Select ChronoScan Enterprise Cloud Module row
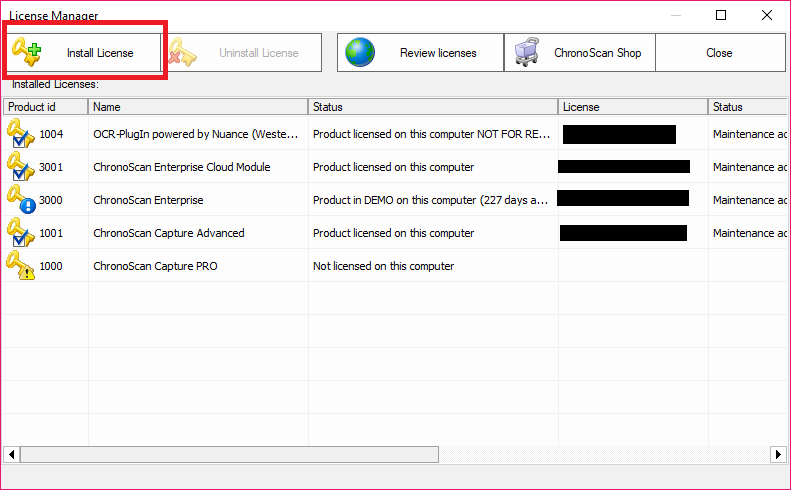Screen dimensions: 791x490 pos(182,167)
